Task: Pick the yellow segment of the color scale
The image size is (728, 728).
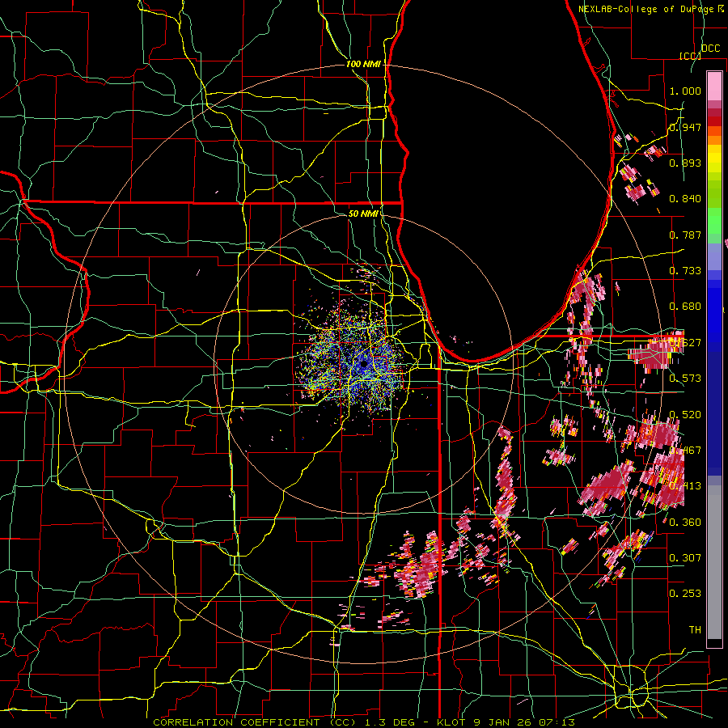Action: (x=714, y=159)
